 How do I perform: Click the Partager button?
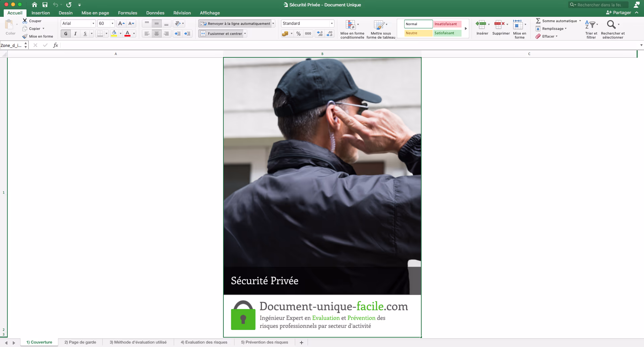tap(619, 12)
